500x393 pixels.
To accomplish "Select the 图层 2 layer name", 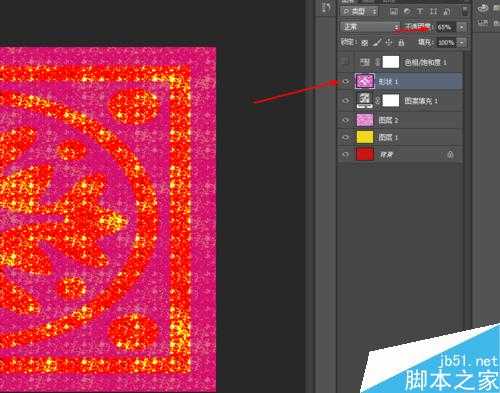I will pyautogui.click(x=388, y=120).
